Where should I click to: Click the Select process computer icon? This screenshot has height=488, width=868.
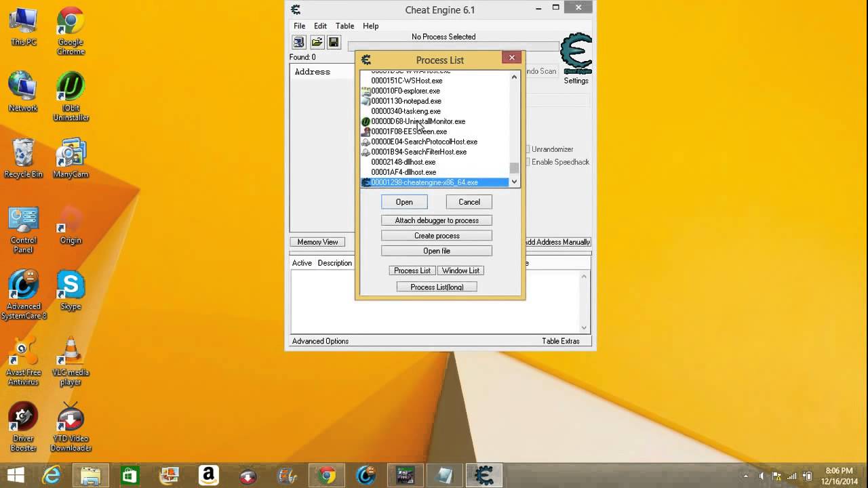299,42
